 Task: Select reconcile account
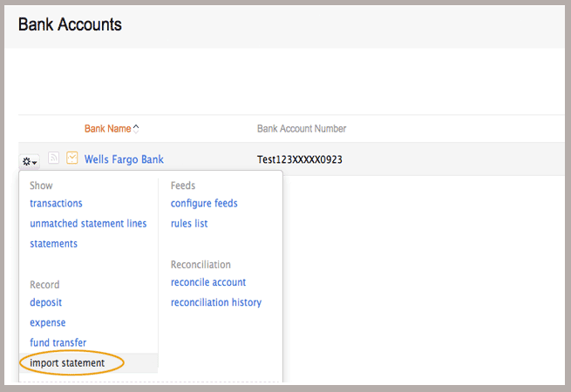pyautogui.click(x=208, y=282)
